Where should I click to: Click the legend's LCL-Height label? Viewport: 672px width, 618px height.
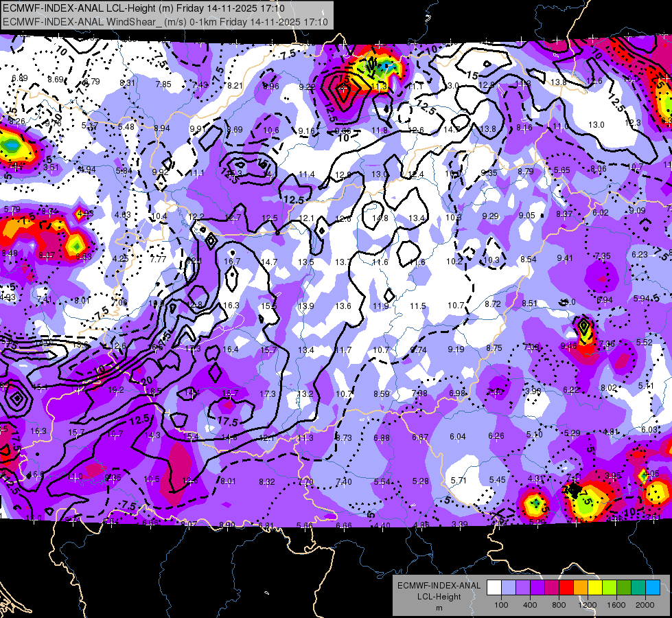pos(439,597)
